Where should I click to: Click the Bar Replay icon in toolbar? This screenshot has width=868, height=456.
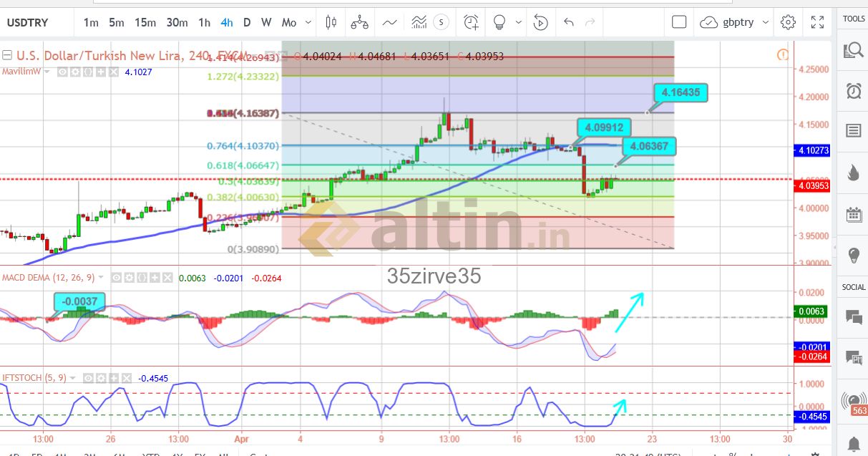pyautogui.click(x=541, y=22)
